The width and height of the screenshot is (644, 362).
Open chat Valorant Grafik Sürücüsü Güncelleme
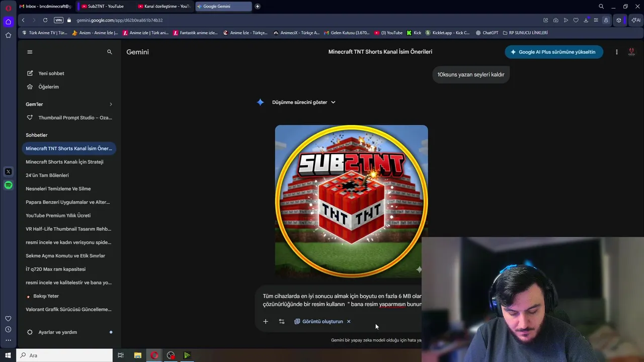click(x=69, y=309)
